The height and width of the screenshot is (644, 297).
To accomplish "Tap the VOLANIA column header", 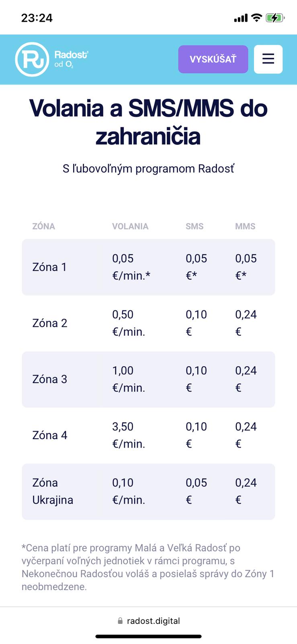I will (x=130, y=226).
